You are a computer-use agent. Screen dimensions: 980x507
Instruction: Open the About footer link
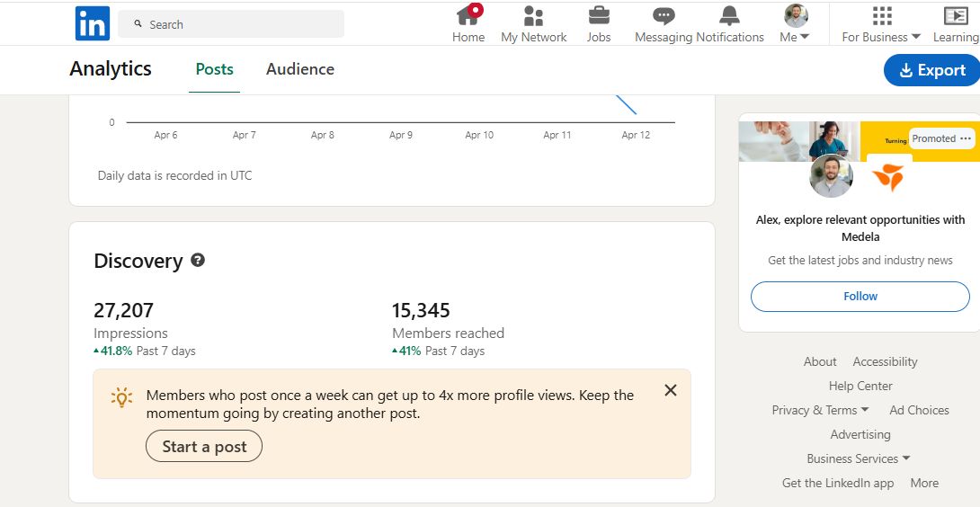click(x=820, y=361)
